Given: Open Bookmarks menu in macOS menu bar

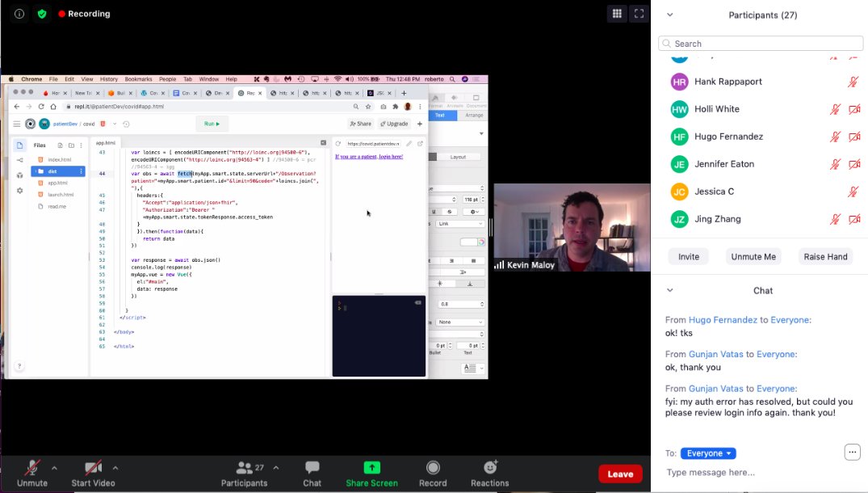Looking at the screenshot, I should click(138, 79).
